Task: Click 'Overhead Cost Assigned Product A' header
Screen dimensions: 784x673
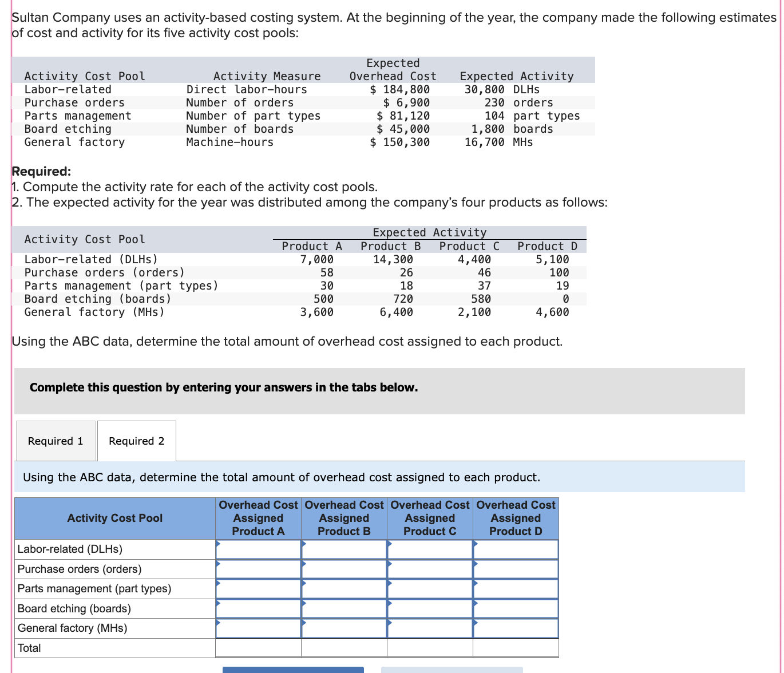Action: point(258,518)
